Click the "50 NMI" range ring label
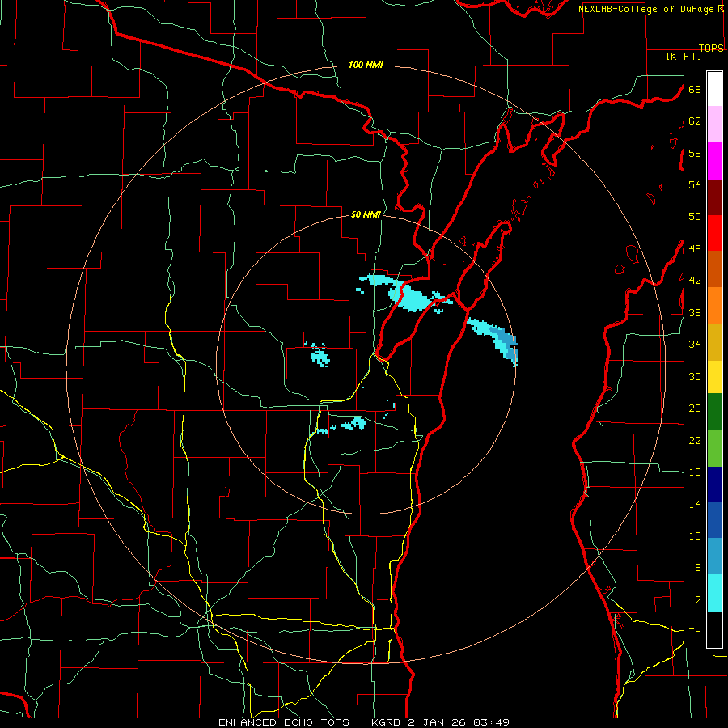The width and height of the screenshot is (728, 728). pyautogui.click(x=366, y=214)
